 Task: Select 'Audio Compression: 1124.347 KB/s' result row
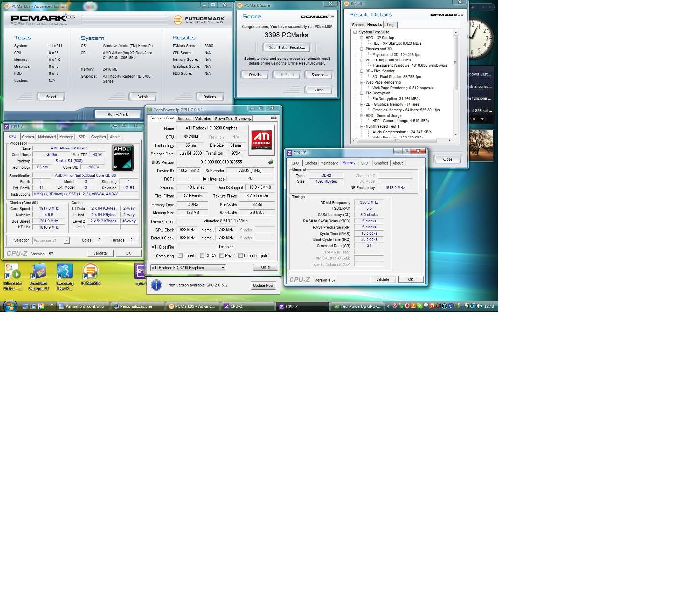(402, 132)
